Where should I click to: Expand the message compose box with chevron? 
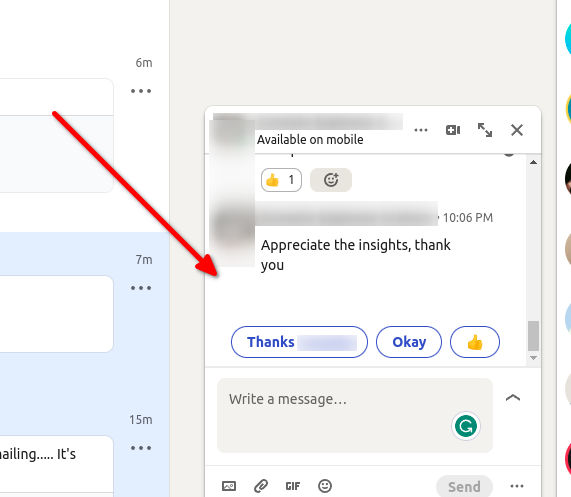pos(513,398)
